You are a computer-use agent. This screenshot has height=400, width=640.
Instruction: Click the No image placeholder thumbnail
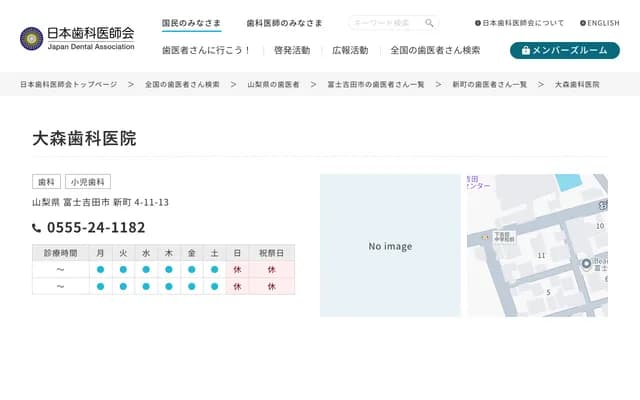pyautogui.click(x=390, y=246)
